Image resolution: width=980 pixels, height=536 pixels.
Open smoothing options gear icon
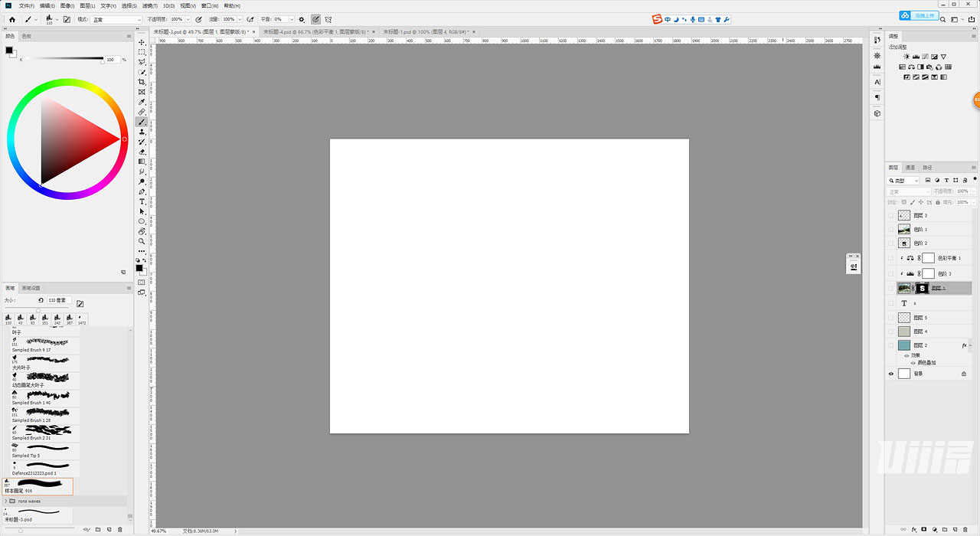[x=301, y=19]
